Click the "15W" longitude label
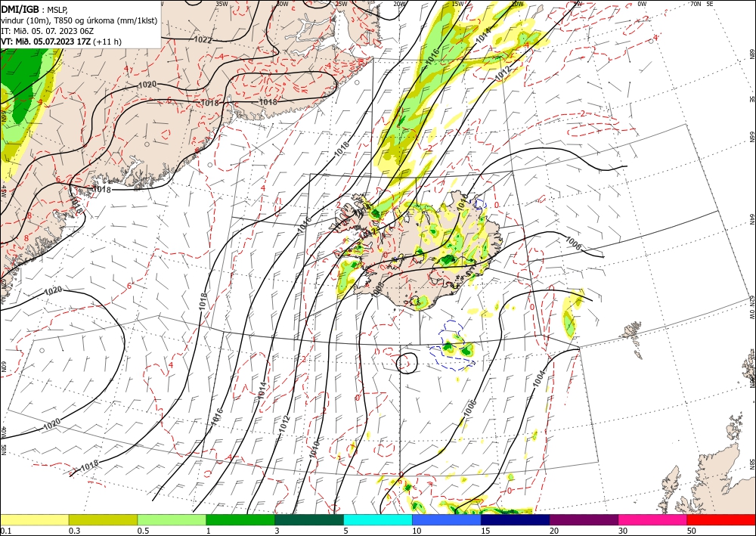 [457, 3]
